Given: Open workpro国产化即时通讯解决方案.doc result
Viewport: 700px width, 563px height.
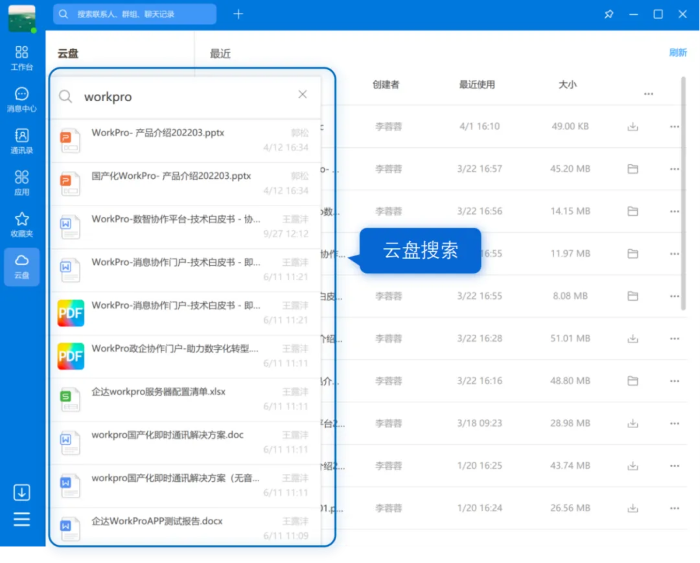Looking at the screenshot, I should pos(186,443).
